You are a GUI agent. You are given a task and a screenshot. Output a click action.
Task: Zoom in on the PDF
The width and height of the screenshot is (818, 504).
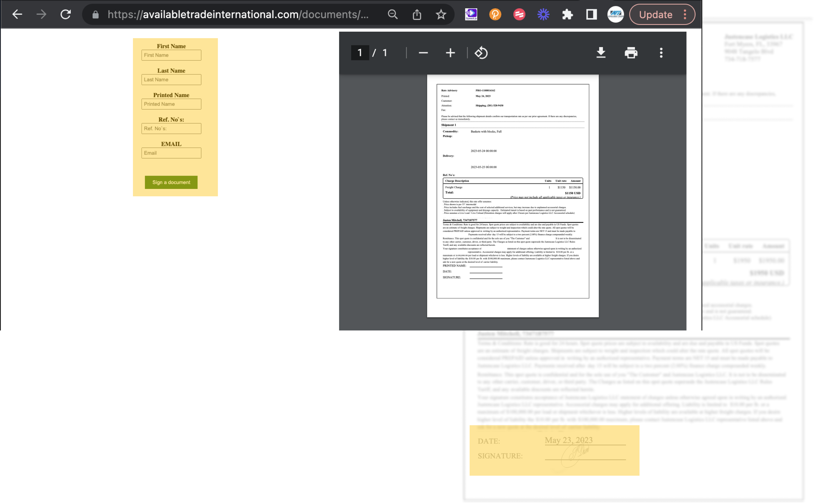(x=450, y=53)
